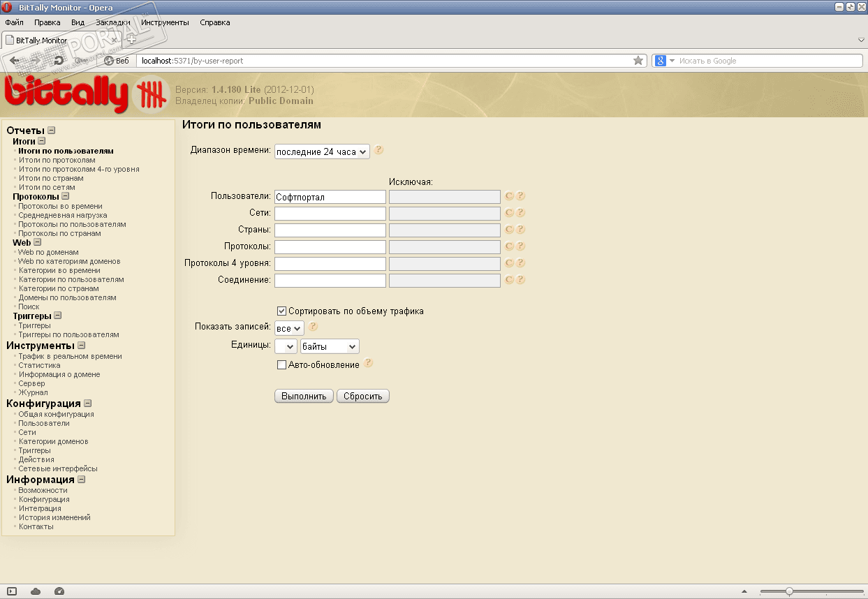This screenshot has height=599, width=868.
Task: Click the Сети include input field
Action: coord(330,214)
